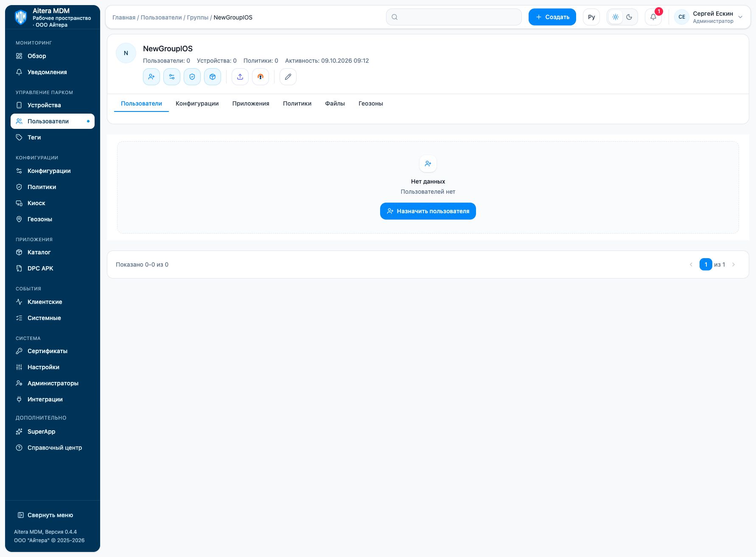Open Обзор in the sidebar
The width and height of the screenshot is (756, 557).
53,56
